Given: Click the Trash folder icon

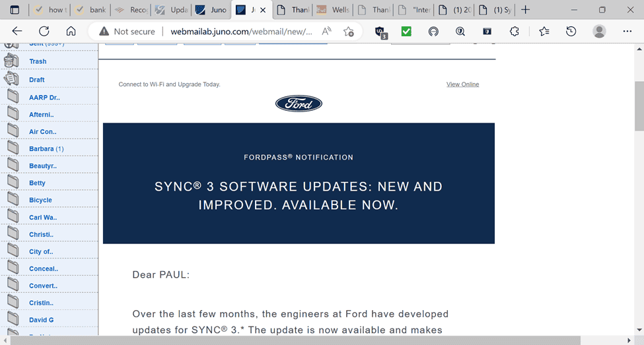Looking at the screenshot, I should 11,61.
